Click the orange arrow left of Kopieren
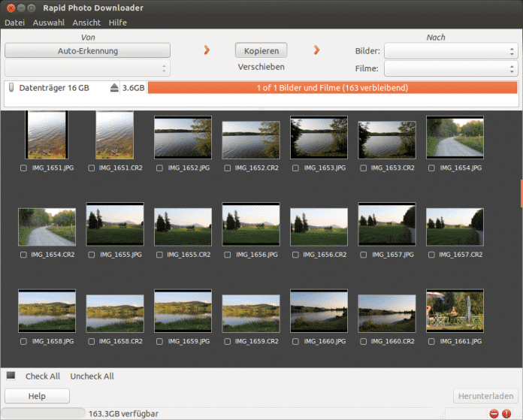The image size is (523, 420). coord(207,50)
